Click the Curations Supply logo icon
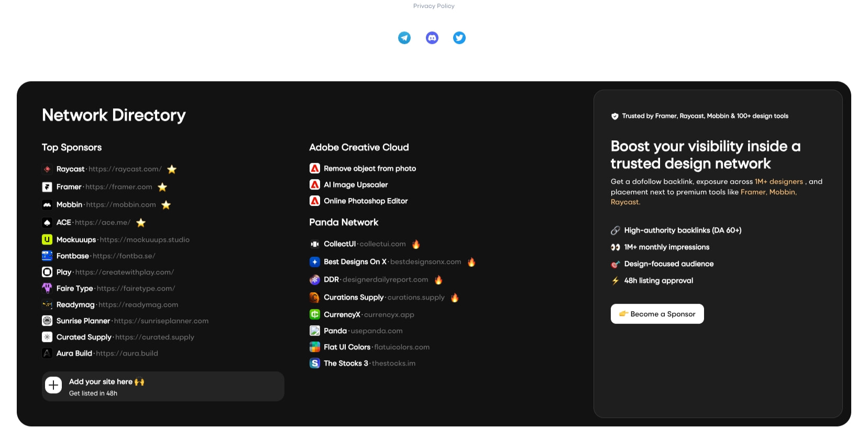This screenshot has height=441, width=868. 315,297
